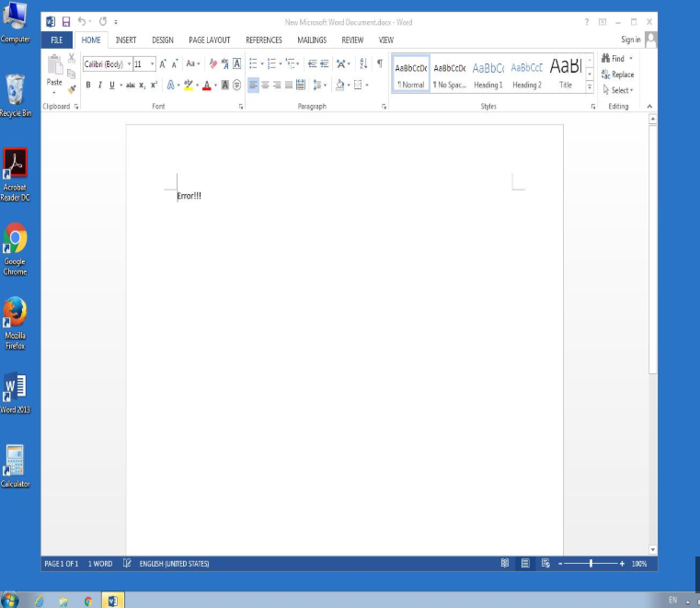Toggle Print Layout view in the status bar
The height and width of the screenshot is (608, 700).
pos(525,563)
